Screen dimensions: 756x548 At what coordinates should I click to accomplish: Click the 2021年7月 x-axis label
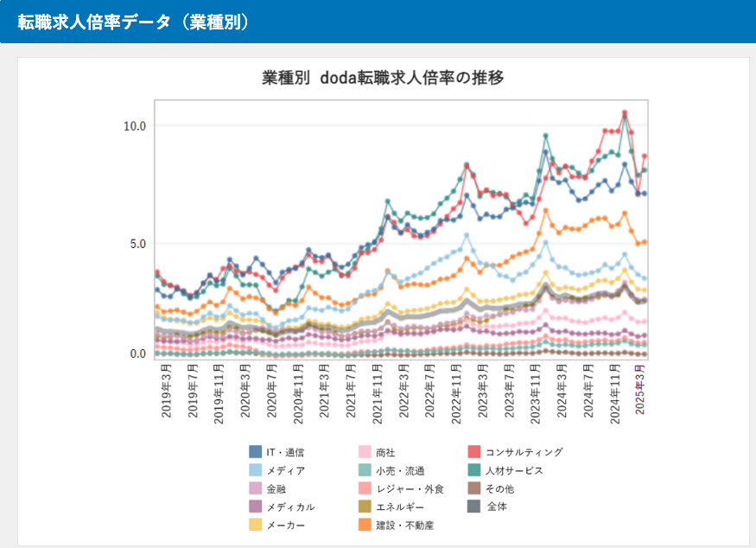(351, 392)
